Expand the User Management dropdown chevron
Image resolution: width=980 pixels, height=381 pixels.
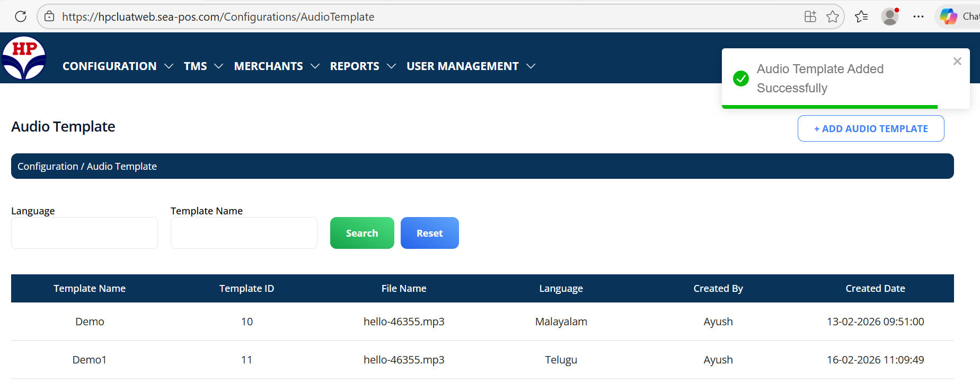coord(531,66)
